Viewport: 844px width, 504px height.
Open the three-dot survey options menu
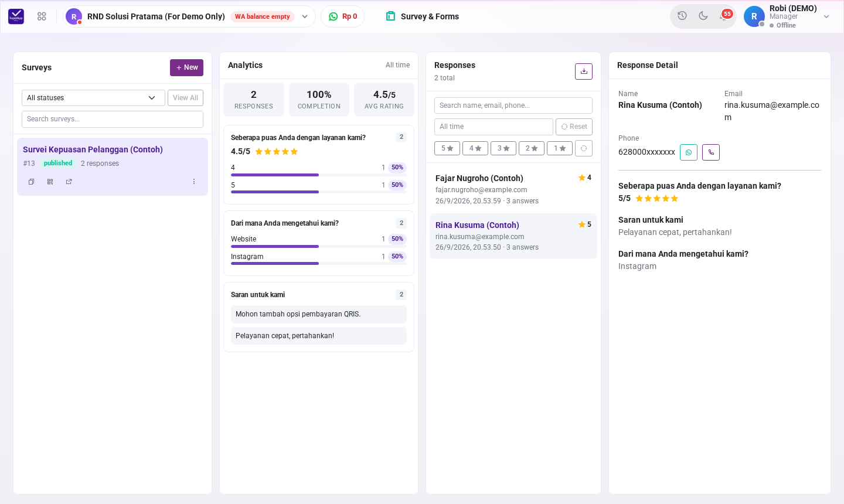194,182
